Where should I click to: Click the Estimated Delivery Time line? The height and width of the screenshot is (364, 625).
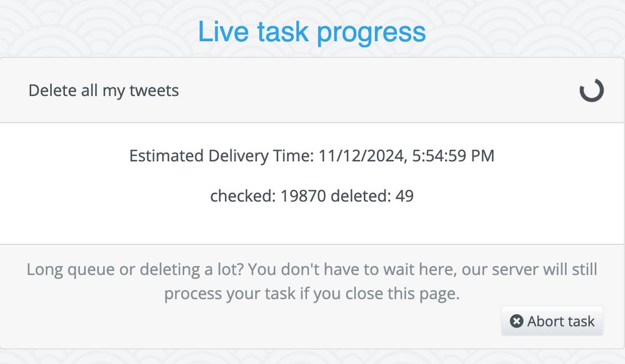pyautogui.click(x=311, y=155)
